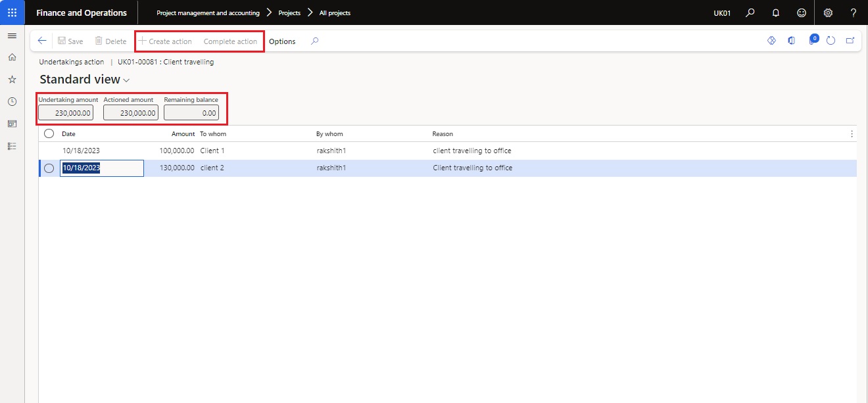Viewport: 868px width, 403px height.
Task: Click the 130,000.00 amount cell
Action: 177,168
